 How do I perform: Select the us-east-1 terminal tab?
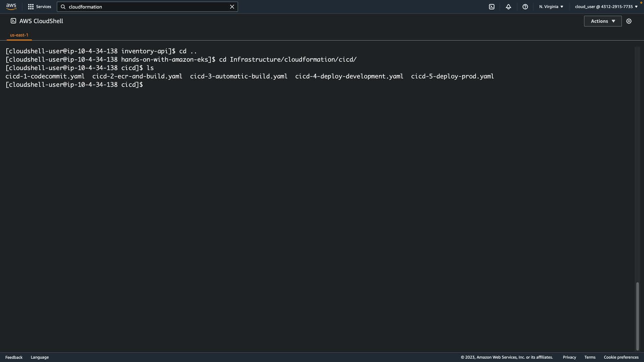[19, 35]
